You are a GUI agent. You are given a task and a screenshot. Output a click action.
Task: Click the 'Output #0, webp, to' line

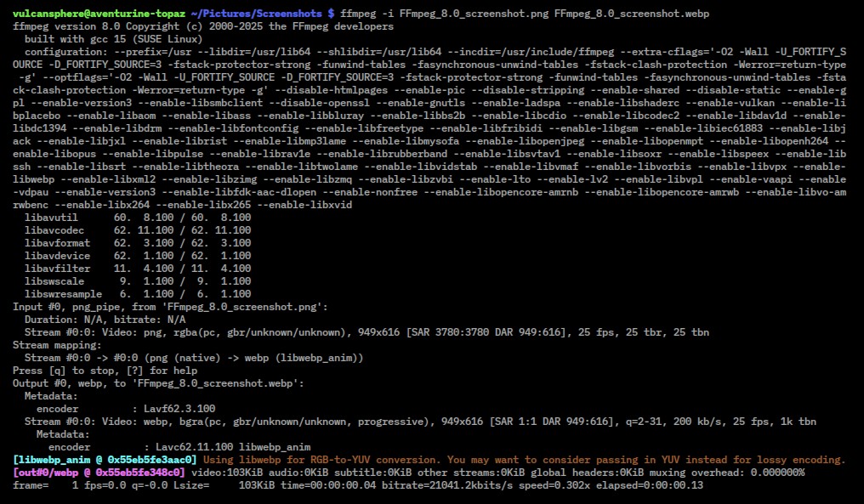tap(158, 382)
